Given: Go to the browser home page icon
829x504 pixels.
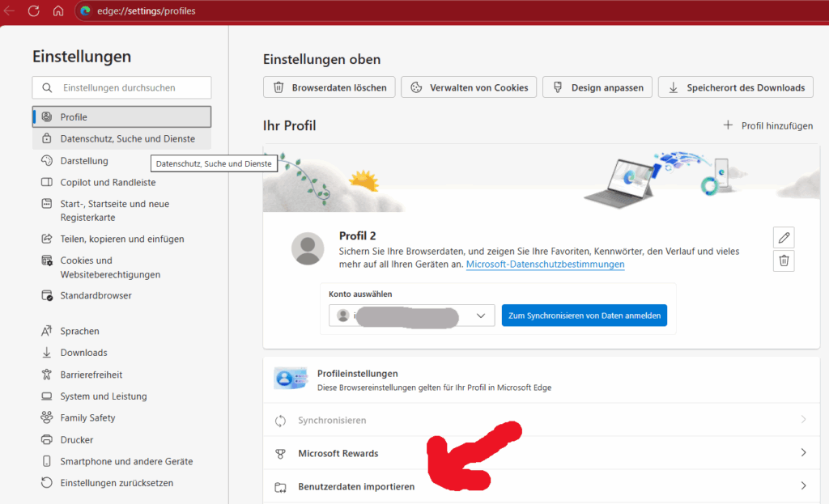Looking at the screenshot, I should 58,11.
